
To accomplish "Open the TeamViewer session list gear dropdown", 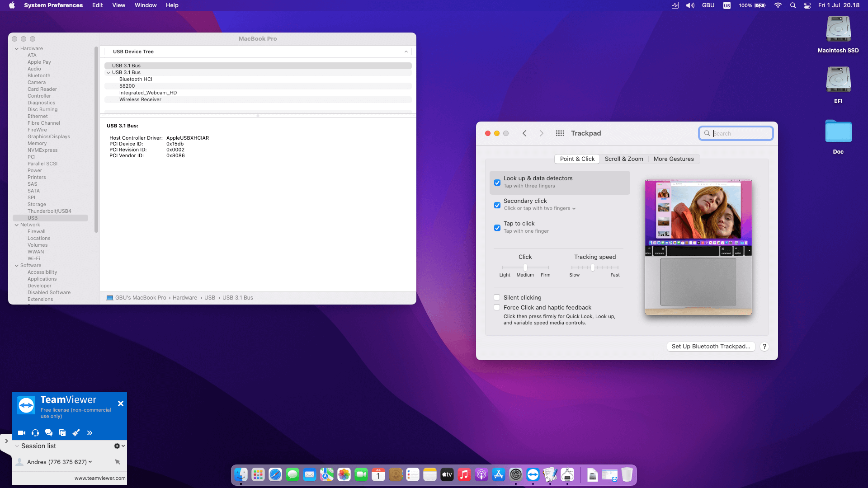I will [x=119, y=446].
